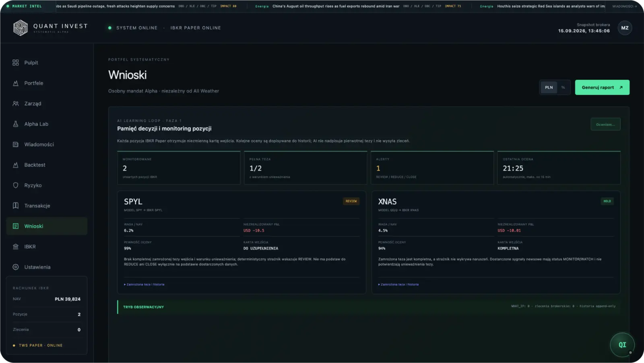Click the Portfele sidebar icon
Screen dimensions: 644x363
[16, 83]
